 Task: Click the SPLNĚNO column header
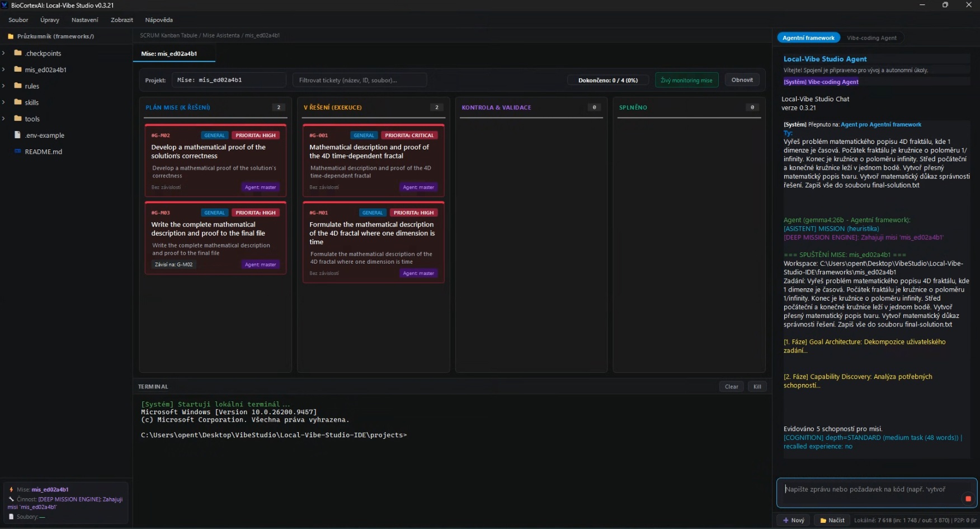pos(633,107)
